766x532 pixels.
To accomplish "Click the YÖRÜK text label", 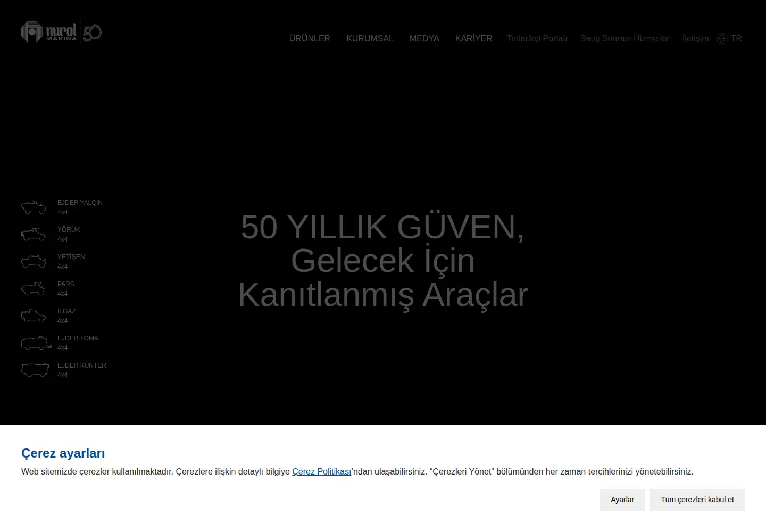I will point(69,230).
